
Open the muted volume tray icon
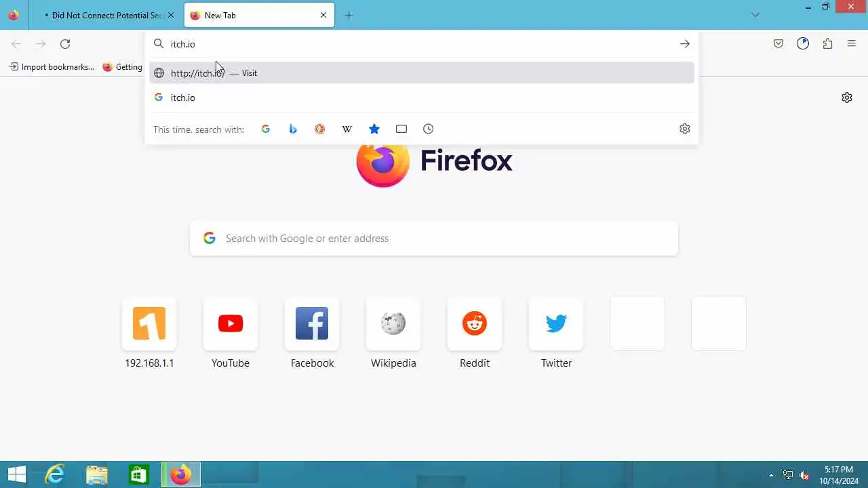point(805,475)
